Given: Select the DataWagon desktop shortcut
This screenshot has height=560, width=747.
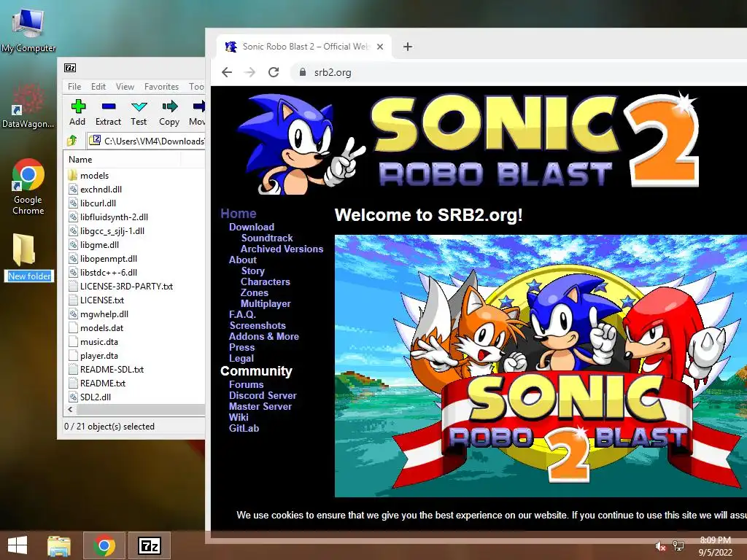Looking at the screenshot, I should (28, 106).
